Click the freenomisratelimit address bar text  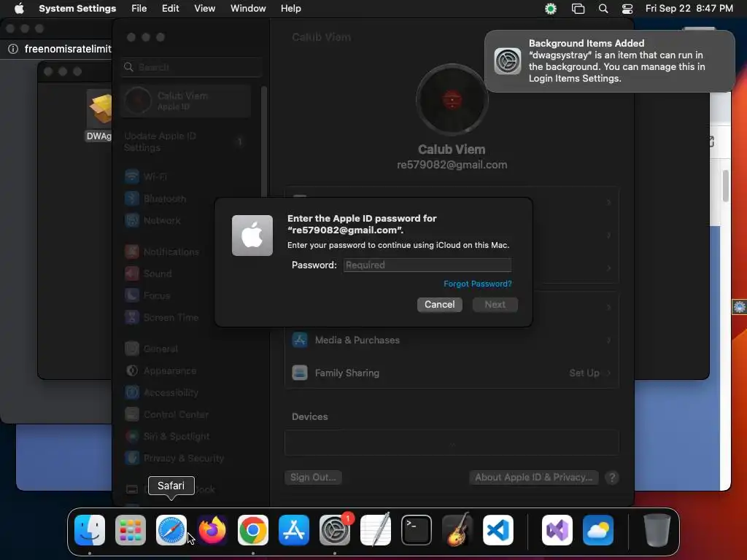point(68,49)
